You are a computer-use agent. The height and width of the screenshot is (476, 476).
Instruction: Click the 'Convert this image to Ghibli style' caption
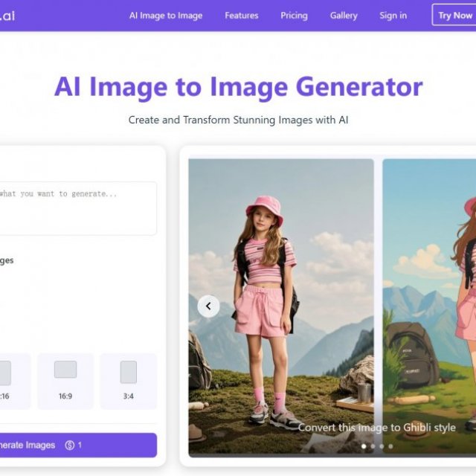pyautogui.click(x=377, y=428)
